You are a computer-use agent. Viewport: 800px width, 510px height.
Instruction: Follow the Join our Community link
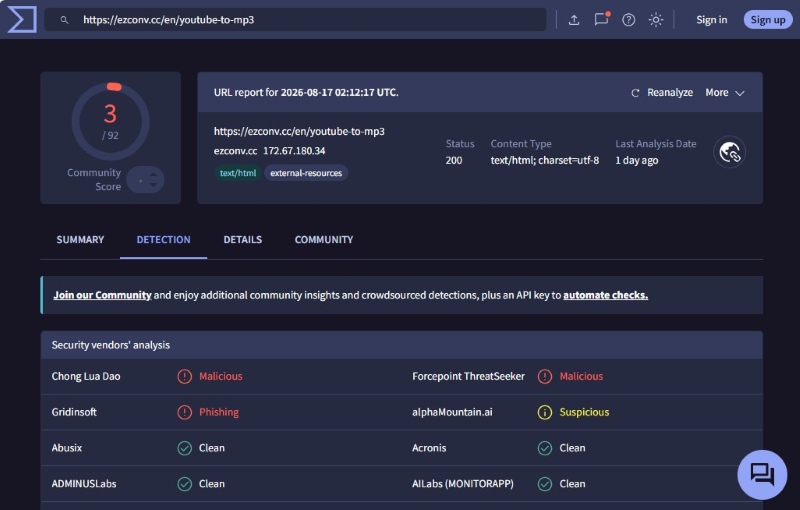click(x=103, y=295)
